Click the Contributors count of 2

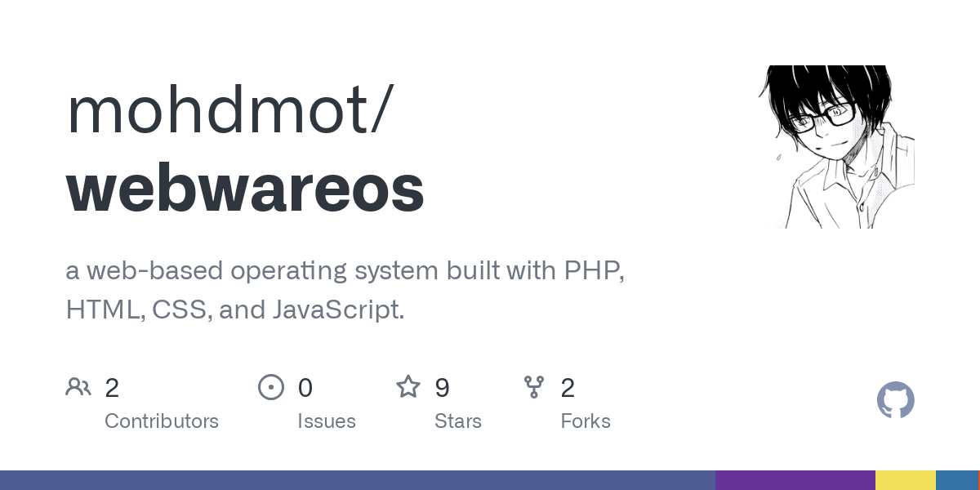[113, 388]
